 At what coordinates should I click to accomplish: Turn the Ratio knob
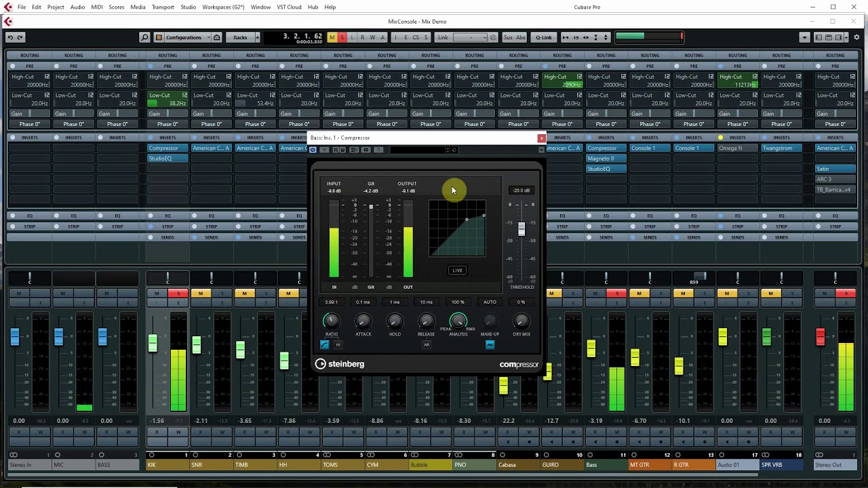pos(331,321)
